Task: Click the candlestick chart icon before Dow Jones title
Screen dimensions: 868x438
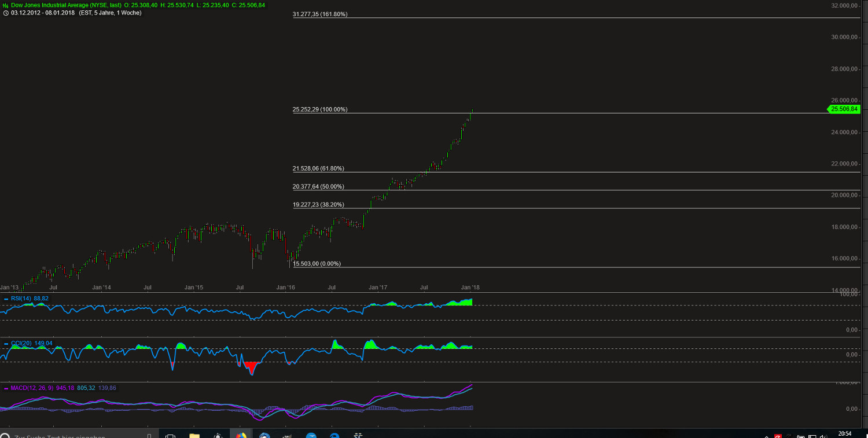Action: click(6, 5)
